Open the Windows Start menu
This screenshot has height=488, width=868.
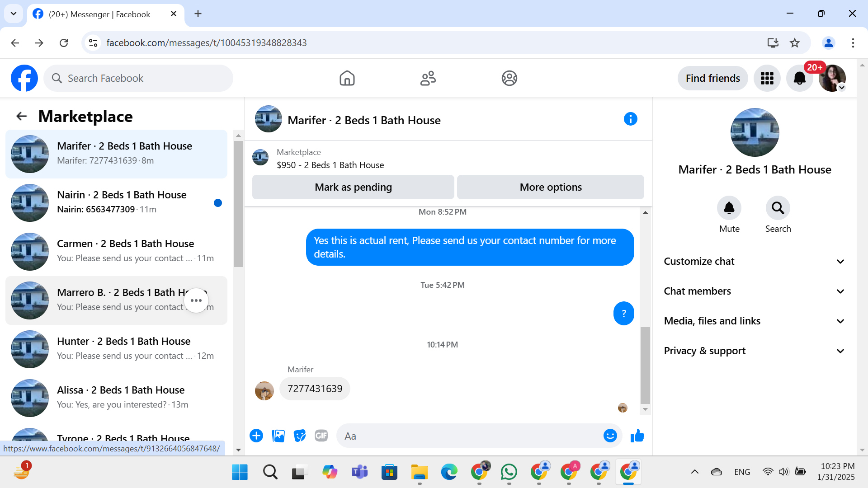[x=240, y=472]
